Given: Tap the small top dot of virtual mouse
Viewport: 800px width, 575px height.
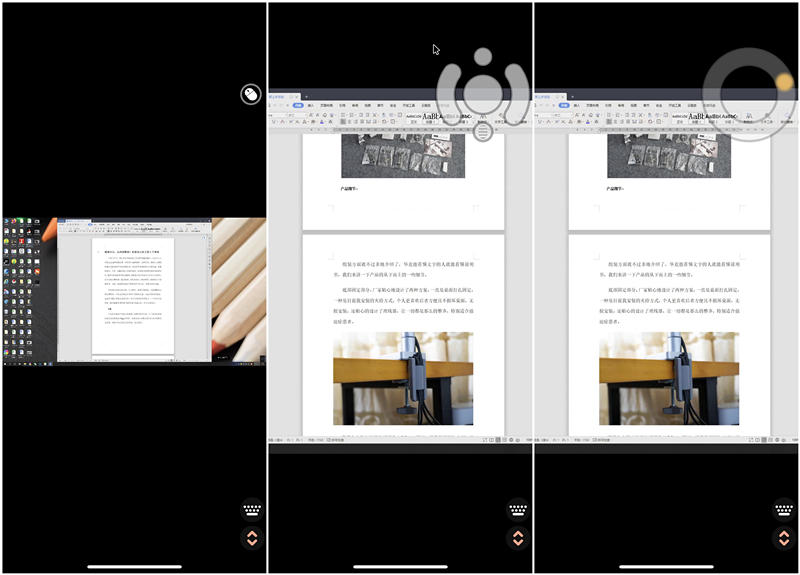Looking at the screenshot, I should coord(483,56).
